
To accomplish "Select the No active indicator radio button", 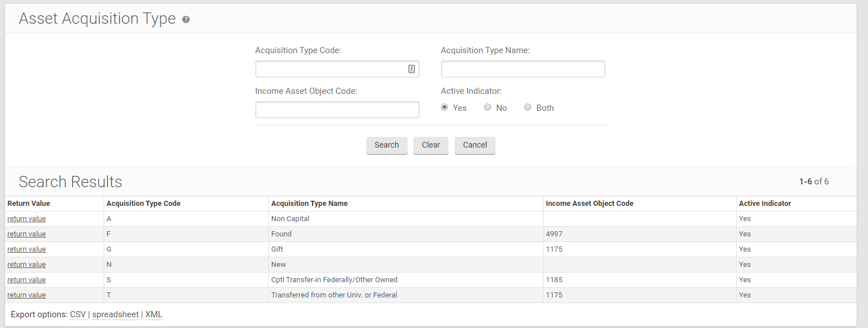I will pyautogui.click(x=488, y=107).
